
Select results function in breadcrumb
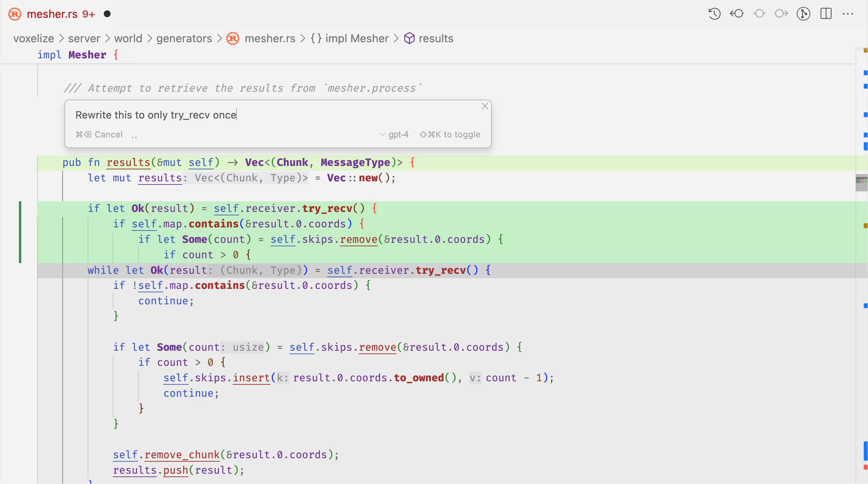point(435,38)
